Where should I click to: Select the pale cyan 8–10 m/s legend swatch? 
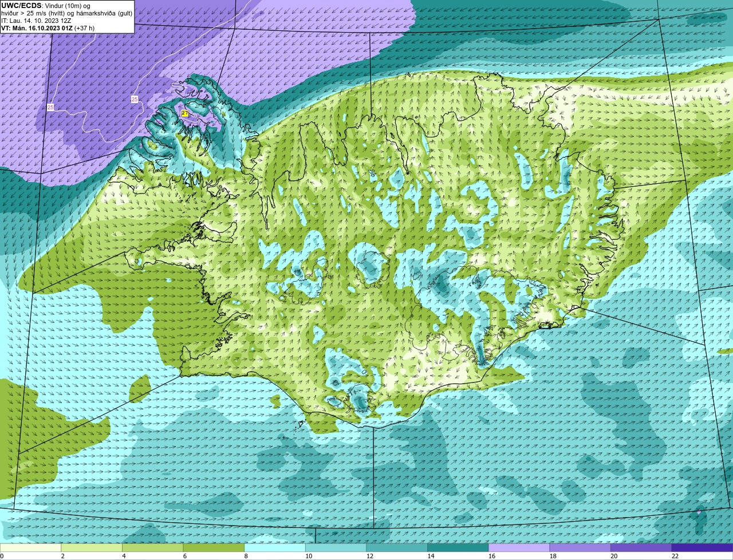click(275, 547)
